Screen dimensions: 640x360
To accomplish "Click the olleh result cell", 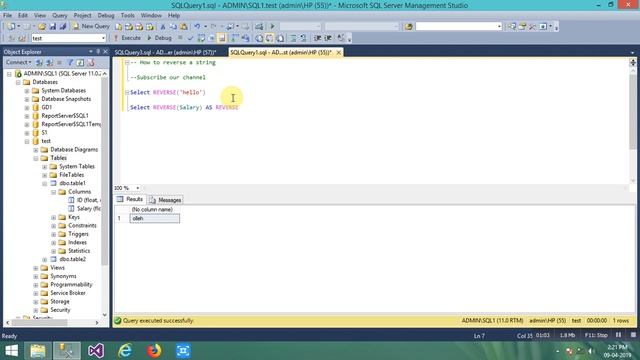I will click(x=155, y=218).
